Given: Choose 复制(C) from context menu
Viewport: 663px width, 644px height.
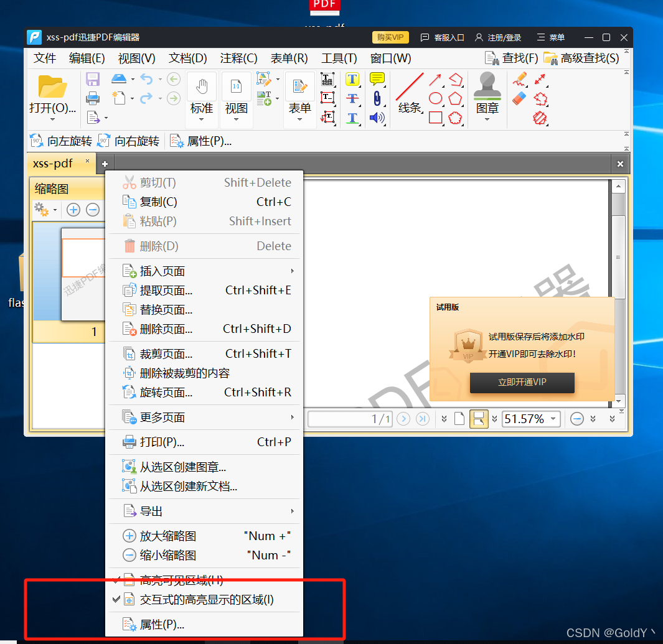Looking at the screenshot, I should point(204,202).
